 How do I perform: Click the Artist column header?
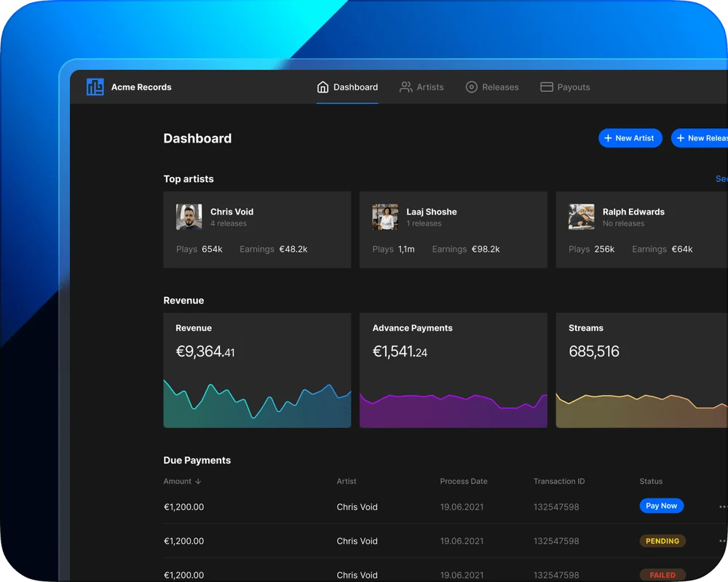(x=347, y=482)
